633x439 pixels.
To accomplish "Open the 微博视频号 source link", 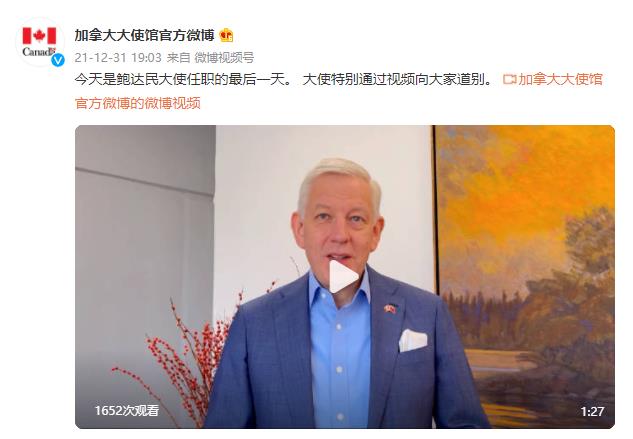I will [x=224, y=58].
